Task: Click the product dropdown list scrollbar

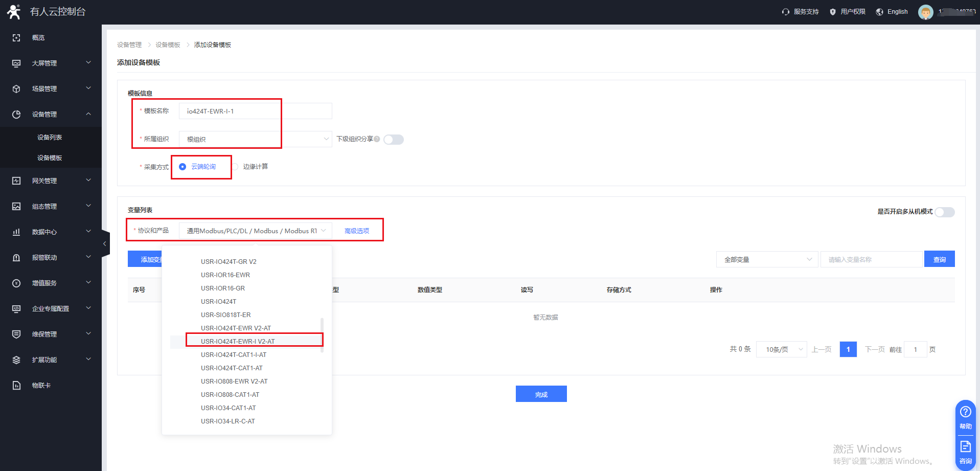Action: pyautogui.click(x=322, y=335)
